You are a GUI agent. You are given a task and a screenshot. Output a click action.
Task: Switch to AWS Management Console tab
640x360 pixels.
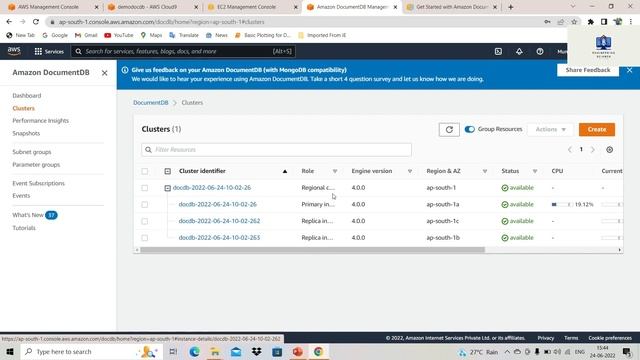coord(53,7)
